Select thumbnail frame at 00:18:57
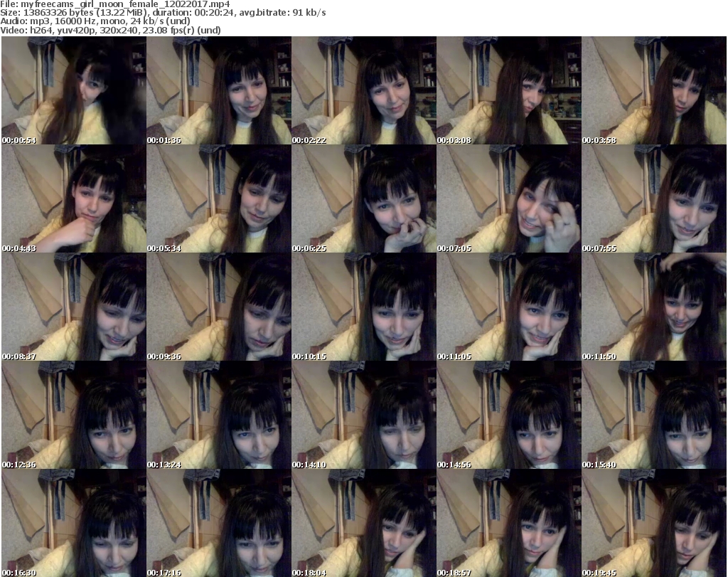Screen dimensions: 728x577 point(509,523)
